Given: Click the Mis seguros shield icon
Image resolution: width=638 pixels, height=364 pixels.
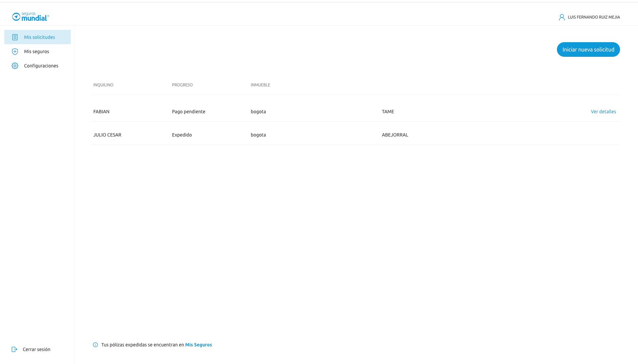Looking at the screenshot, I should pyautogui.click(x=15, y=51).
